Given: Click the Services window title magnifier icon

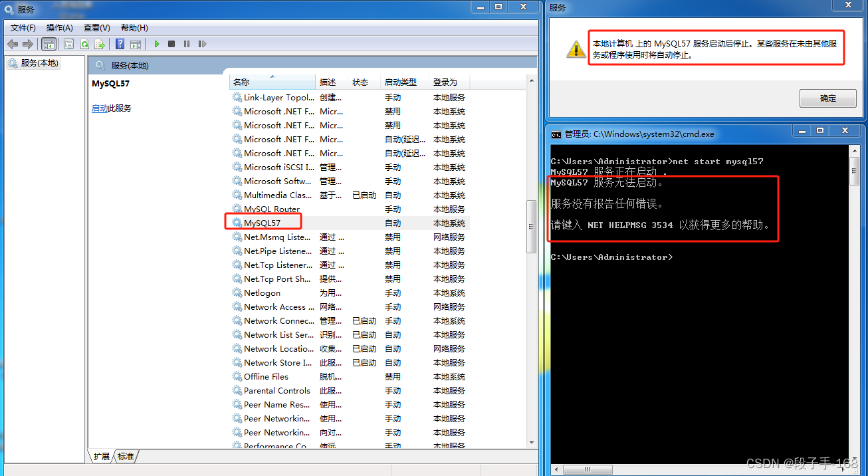Looking at the screenshot, I should [9, 10].
